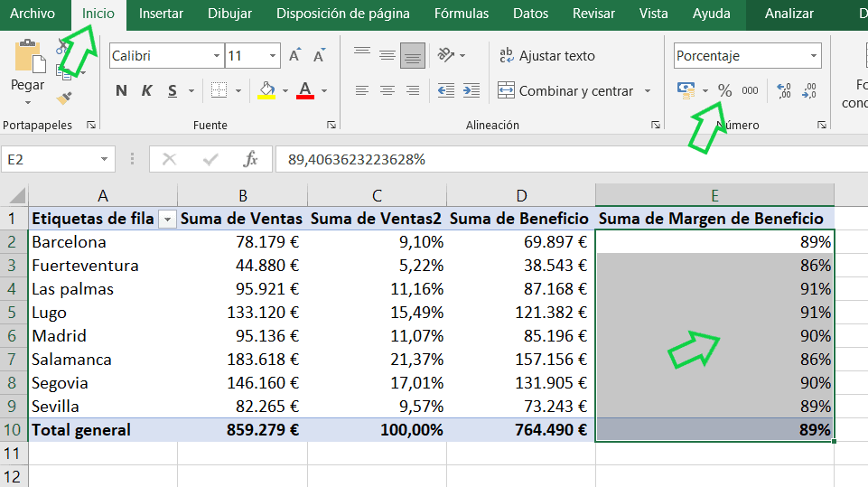Open font size 11 dropdown
The width and height of the screenshot is (868, 487).
(273, 56)
